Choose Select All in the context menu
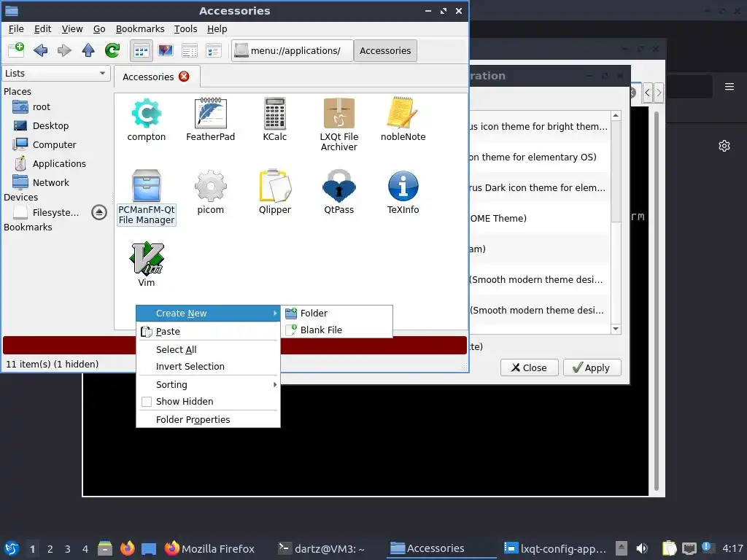The width and height of the screenshot is (747, 560). click(x=208, y=349)
